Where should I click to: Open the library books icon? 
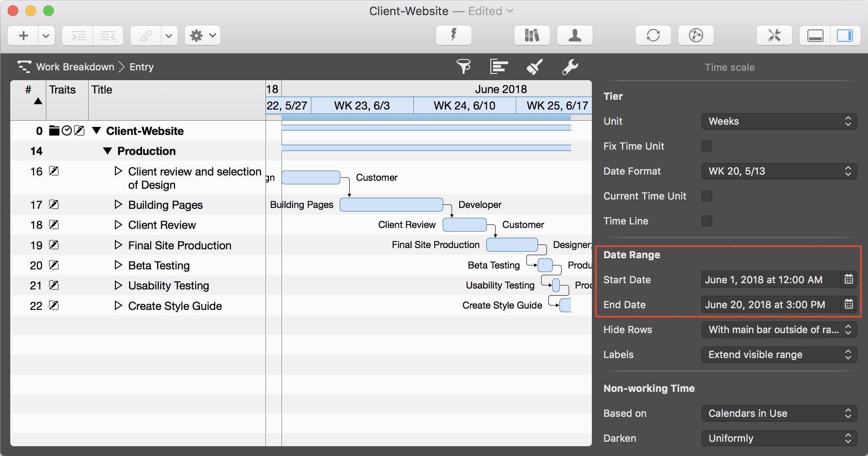(532, 35)
